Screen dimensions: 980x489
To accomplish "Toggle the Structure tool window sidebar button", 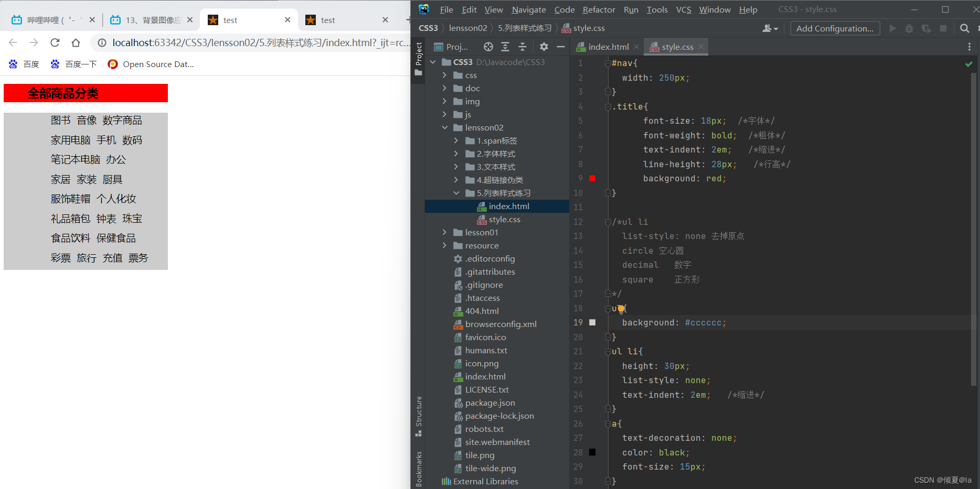I will 418,416.
